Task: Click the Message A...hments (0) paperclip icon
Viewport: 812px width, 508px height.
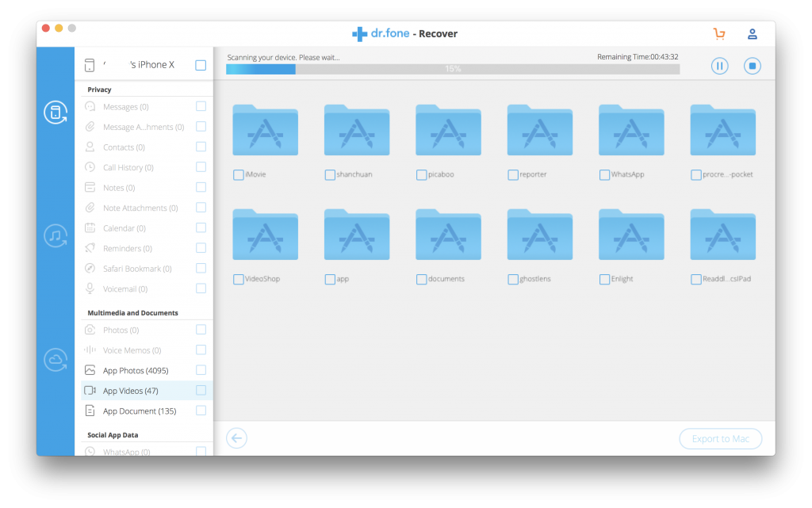Action: tap(90, 126)
